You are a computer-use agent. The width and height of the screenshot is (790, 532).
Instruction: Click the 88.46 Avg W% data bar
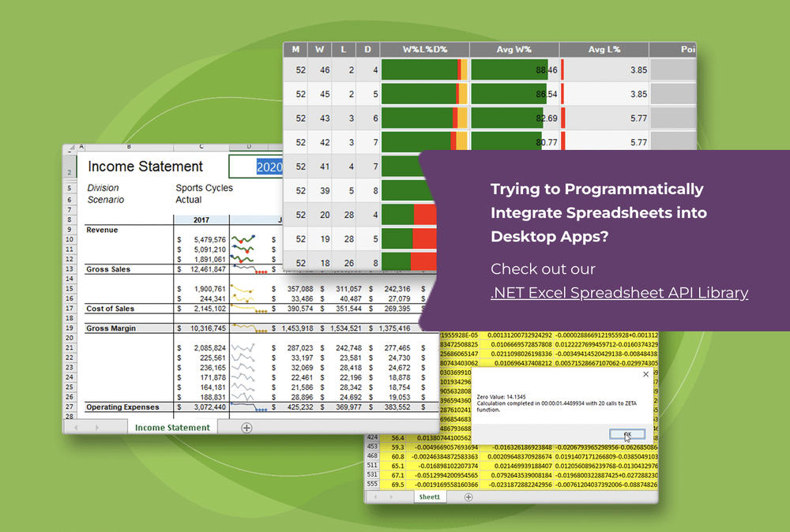pos(514,70)
